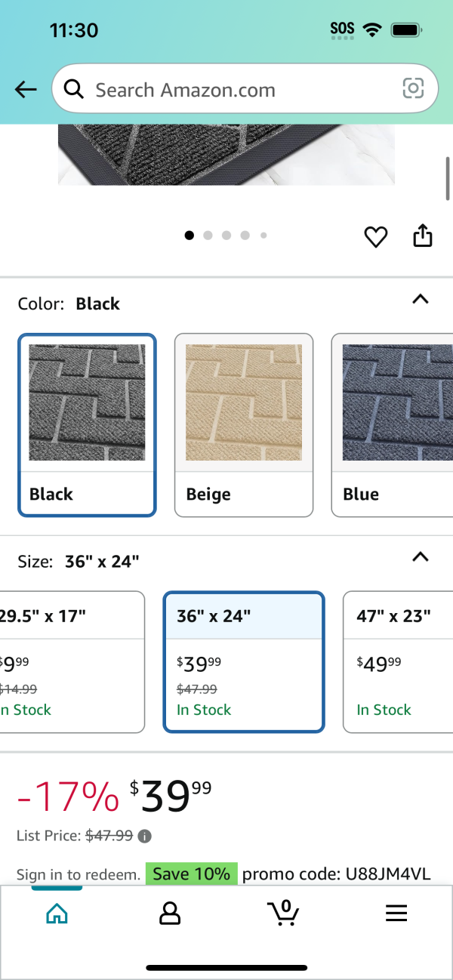Screen dimensions: 453x980
Task: Share this product via share icon
Action: 423,236
